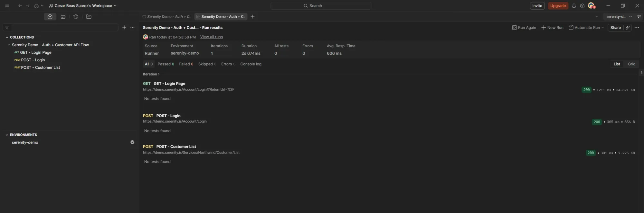Open Cesar Beas Suarez's Workspace switcher

click(83, 6)
